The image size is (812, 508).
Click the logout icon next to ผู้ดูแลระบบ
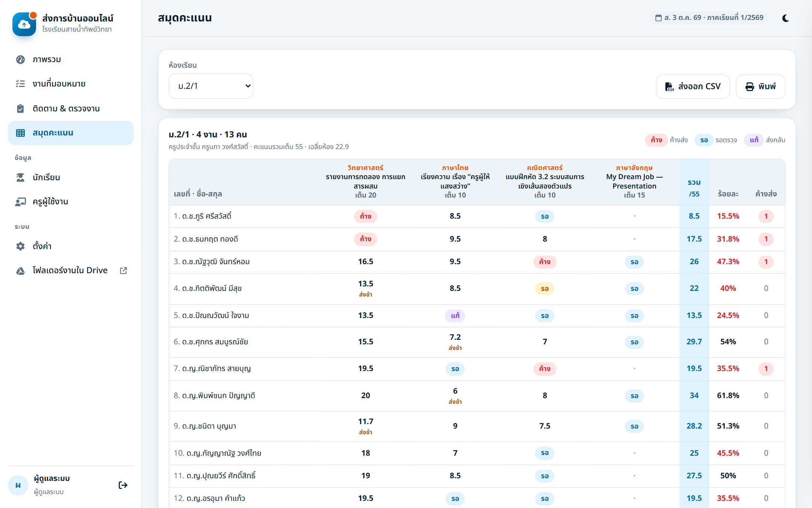click(123, 485)
